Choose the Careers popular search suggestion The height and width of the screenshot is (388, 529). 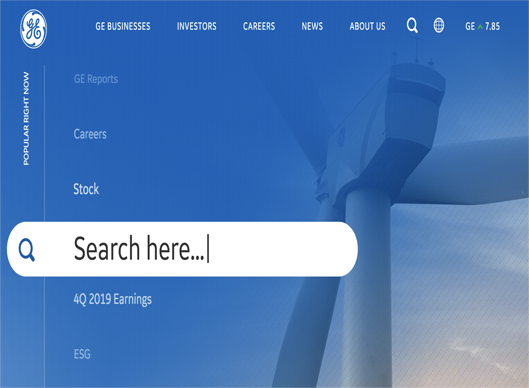click(x=90, y=134)
